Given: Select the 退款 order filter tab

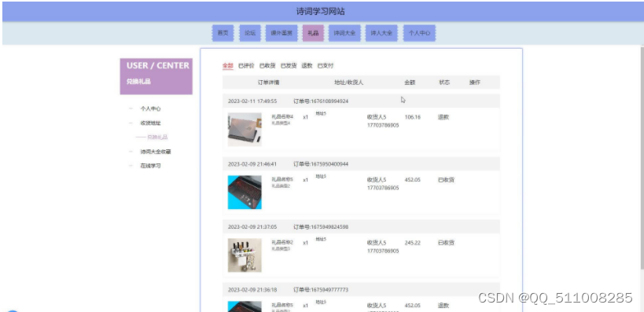Looking at the screenshot, I should pyautogui.click(x=307, y=66).
